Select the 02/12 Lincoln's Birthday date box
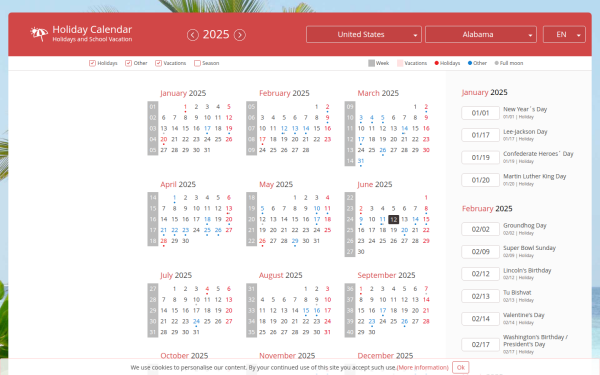Viewport: 600px width, 375px height. [x=480, y=274]
